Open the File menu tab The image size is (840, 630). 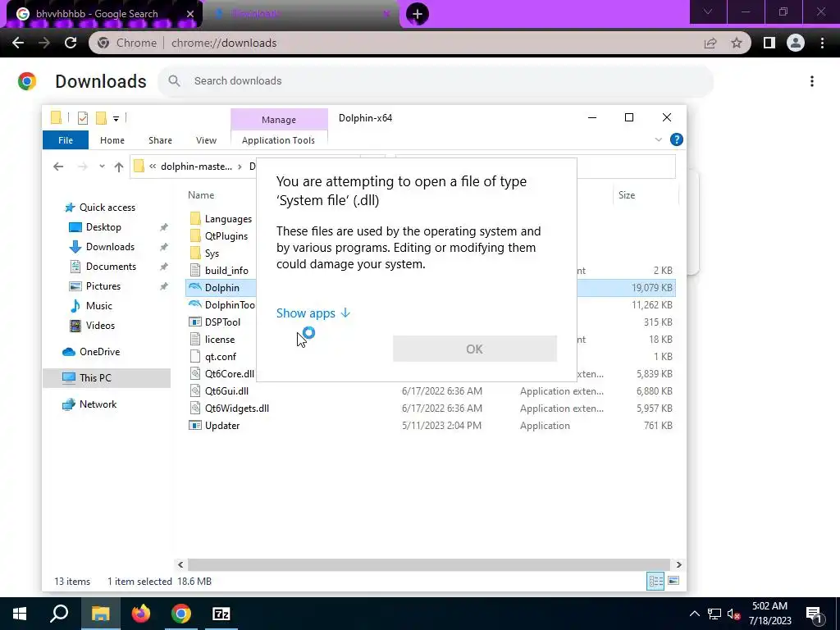click(x=66, y=140)
